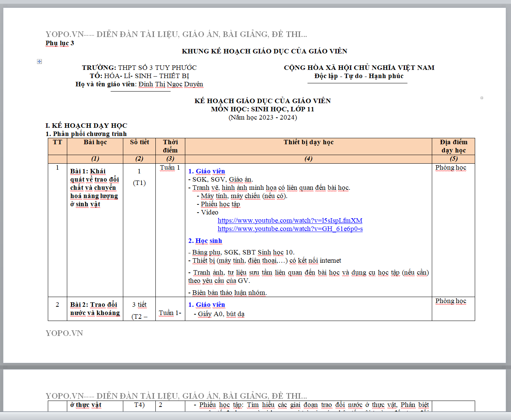Click "- Bảng phụ, SGK, SBT Sinh học 10." line
511x420 pixels.
(x=241, y=252)
